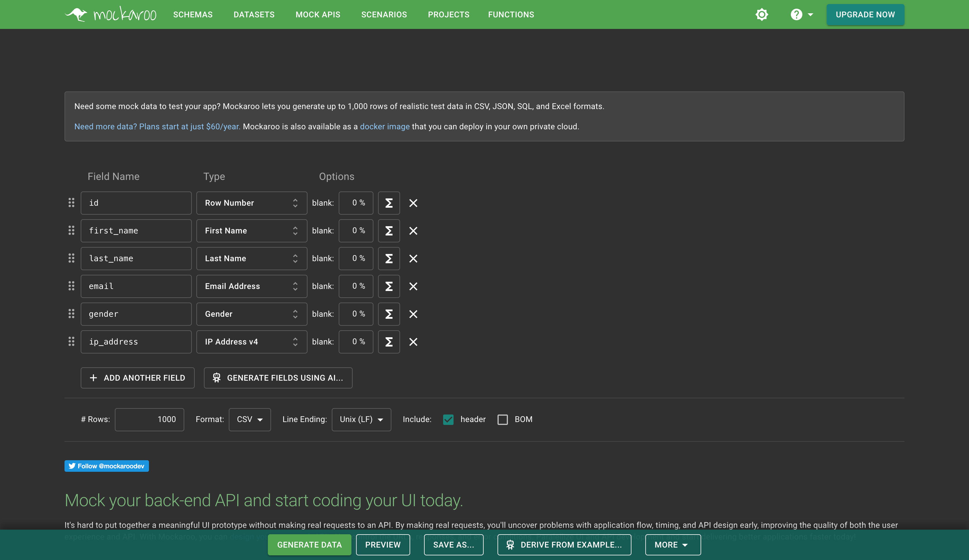This screenshot has height=560, width=969.
Task: Click the blank percent input for gender
Action: 356,314
